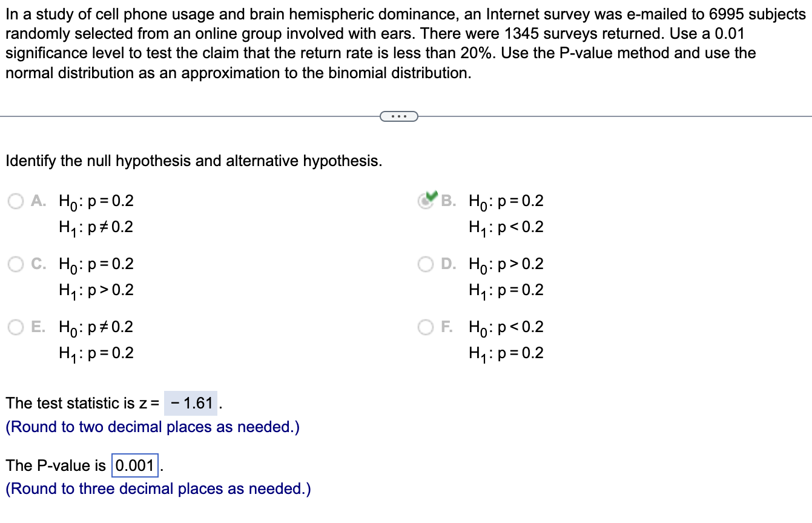
Task: Expand the ellipsis divider control
Action: (x=398, y=115)
